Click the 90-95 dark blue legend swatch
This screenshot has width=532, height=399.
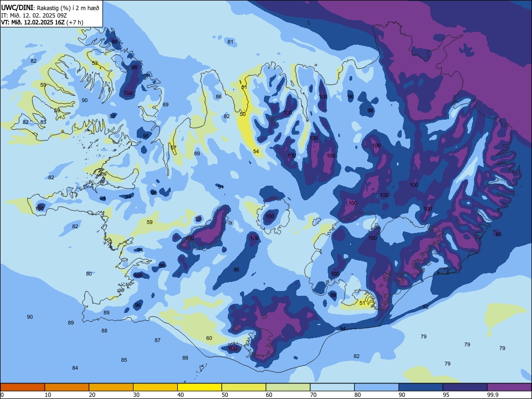pos(421,387)
